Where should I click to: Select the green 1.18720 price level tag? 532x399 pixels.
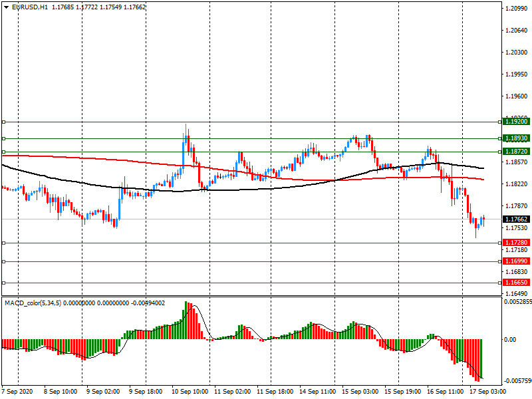(x=515, y=152)
